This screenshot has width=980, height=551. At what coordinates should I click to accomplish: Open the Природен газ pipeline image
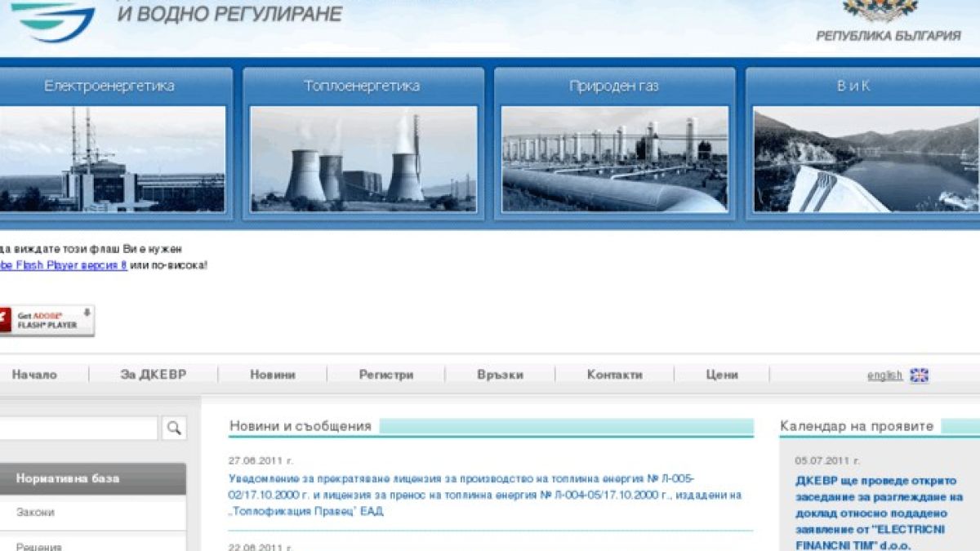pyautogui.click(x=614, y=159)
